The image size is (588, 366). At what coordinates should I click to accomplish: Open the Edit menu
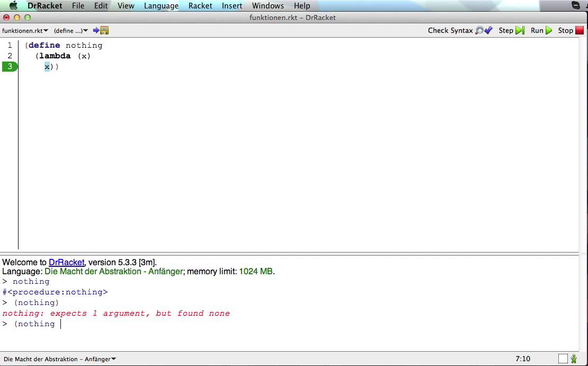[x=101, y=6]
